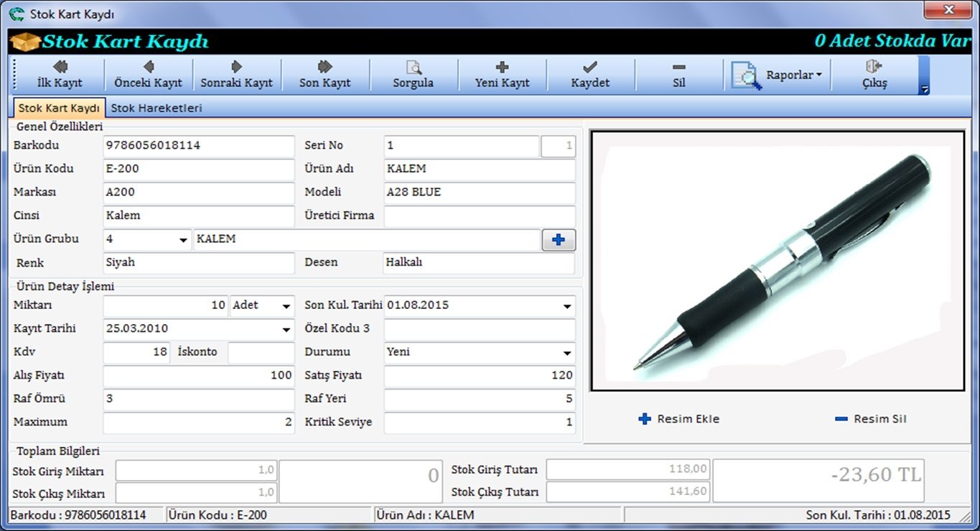Click Önceki Kayıt previous record arrow
This screenshot has height=531, width=980.
(148, 75)
